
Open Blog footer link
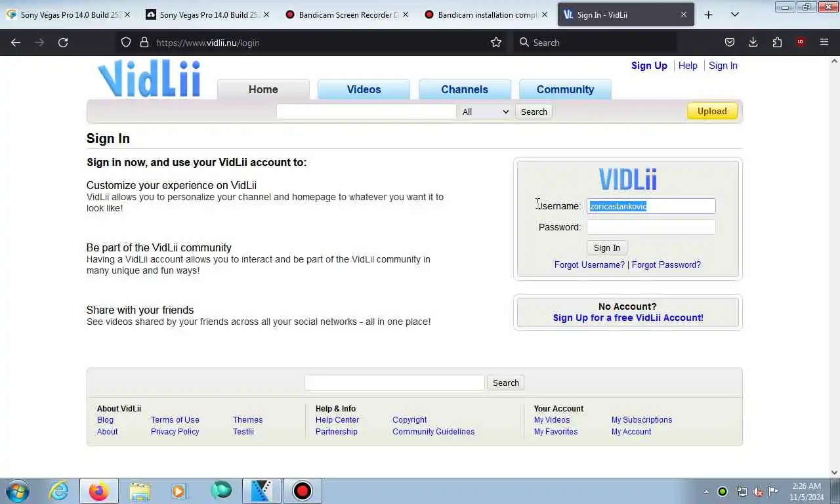click(105, 420)
